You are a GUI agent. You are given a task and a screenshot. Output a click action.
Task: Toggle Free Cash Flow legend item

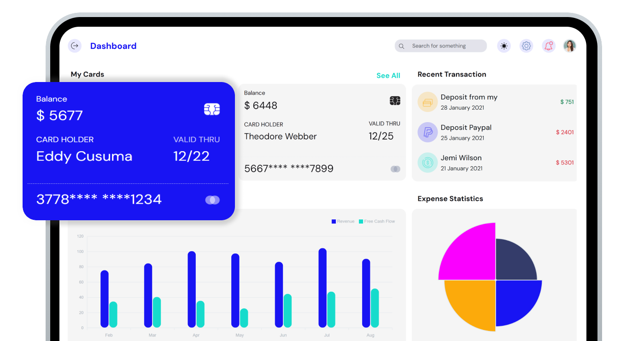pos(377,222)
